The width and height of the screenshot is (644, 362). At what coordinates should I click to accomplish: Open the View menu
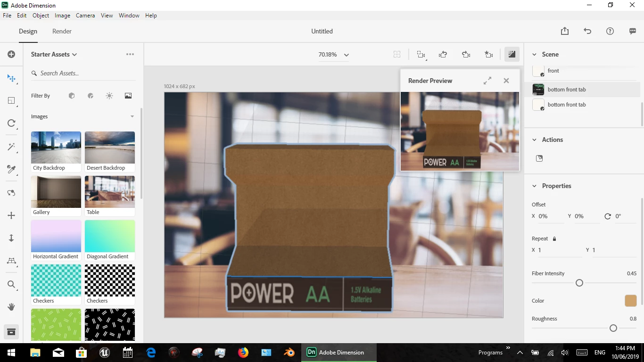pyautogui.click(x=107, y=16)
